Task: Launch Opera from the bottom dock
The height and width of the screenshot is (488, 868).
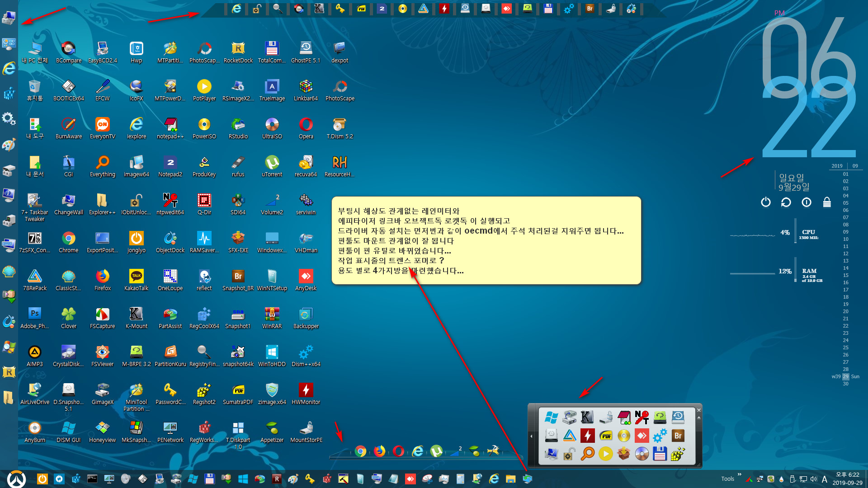Action: click(x=398, y=451)
